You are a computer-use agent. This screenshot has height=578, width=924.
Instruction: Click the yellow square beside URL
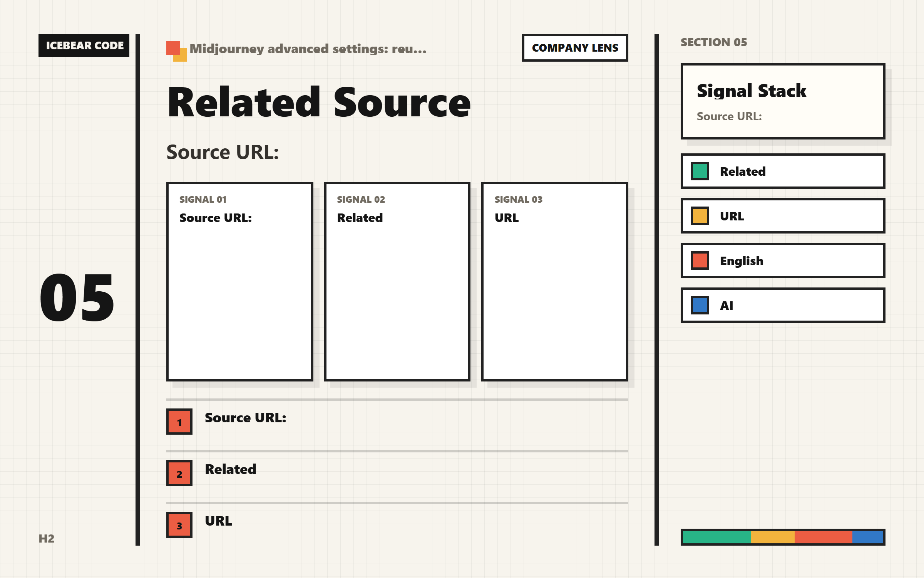pyautogui.click(x=700, y=216)
